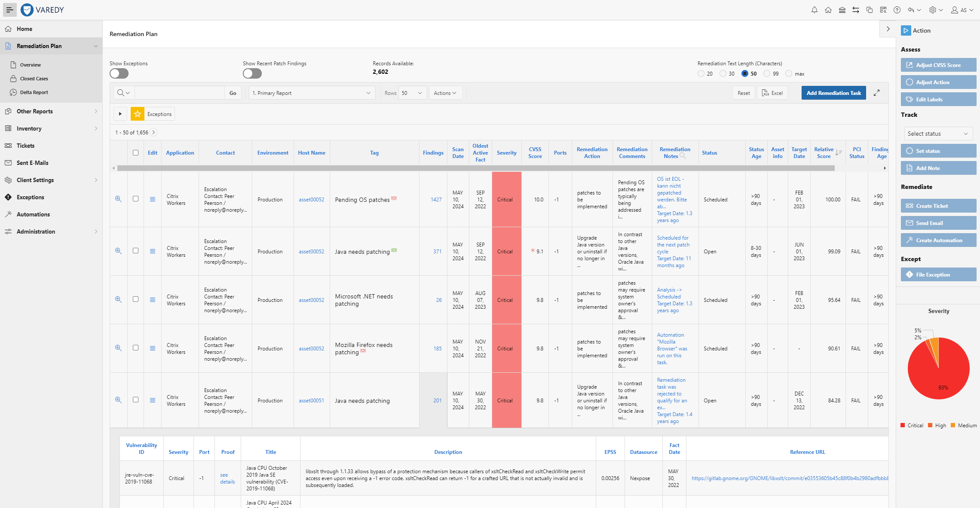980x508 pixels.
Task: Click the Send Email button
Action: 938,223
